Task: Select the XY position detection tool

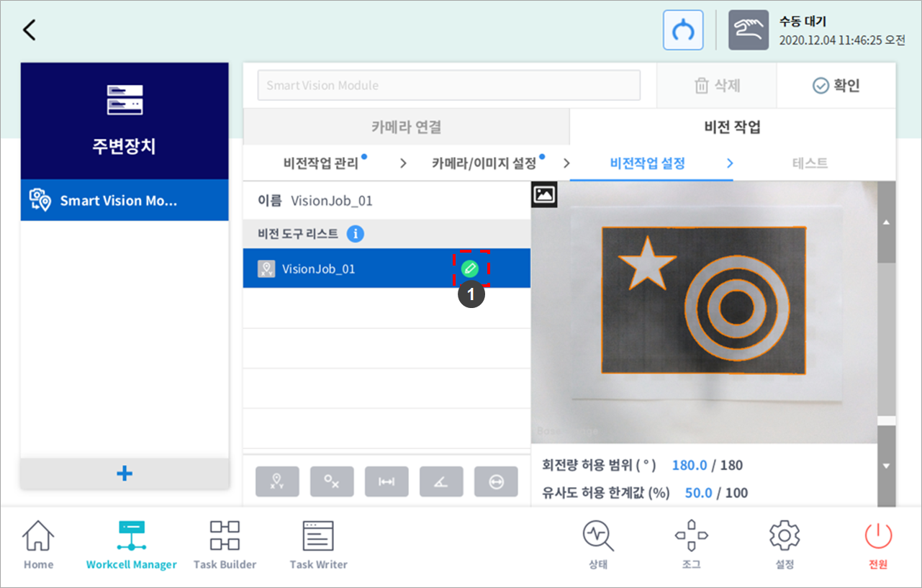Action: [277, 482]
